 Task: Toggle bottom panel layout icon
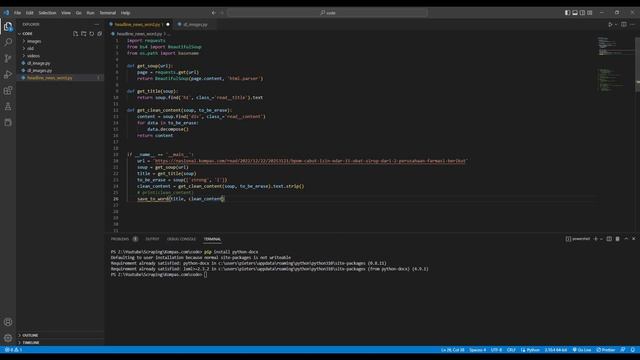coord(575,13)
